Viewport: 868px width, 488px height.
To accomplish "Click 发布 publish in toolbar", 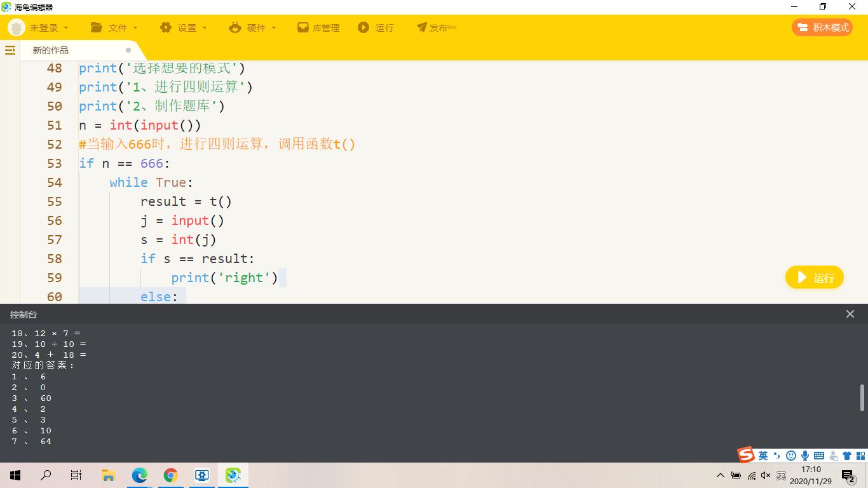I will 437,28.
